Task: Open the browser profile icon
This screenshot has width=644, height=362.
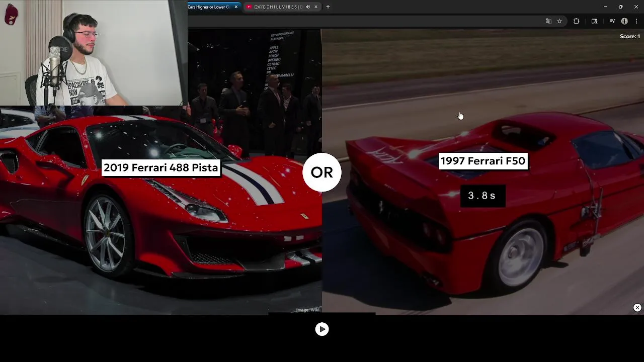Action: pyautogui.click(x=624, y=21)
